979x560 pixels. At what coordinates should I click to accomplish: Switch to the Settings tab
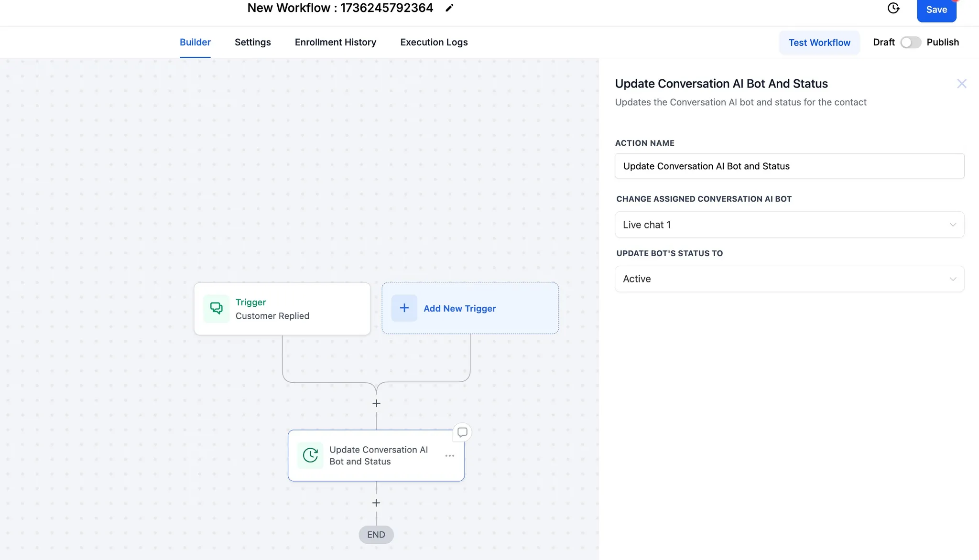pyautogui.click(x=252, y=42)
